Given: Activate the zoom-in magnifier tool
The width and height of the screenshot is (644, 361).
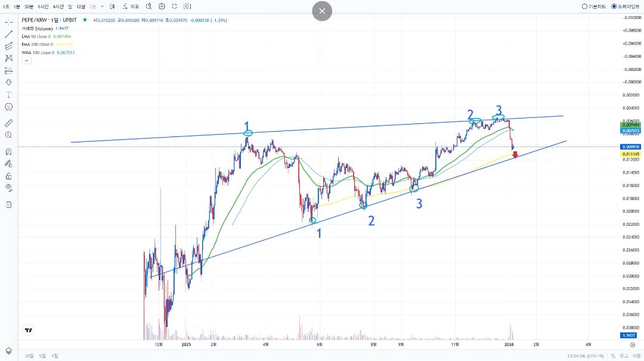Looking at the screenshot, I should (8, 135).
